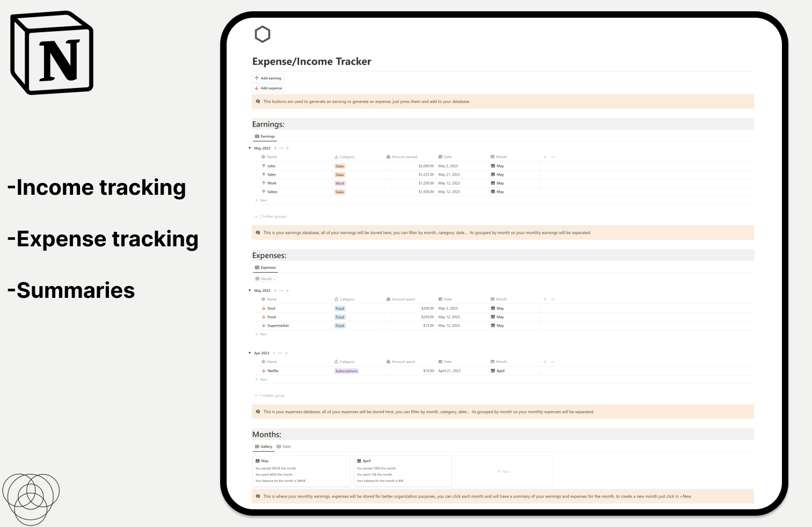
Task: Open the 'Work' earning entry
Action: 272,183
